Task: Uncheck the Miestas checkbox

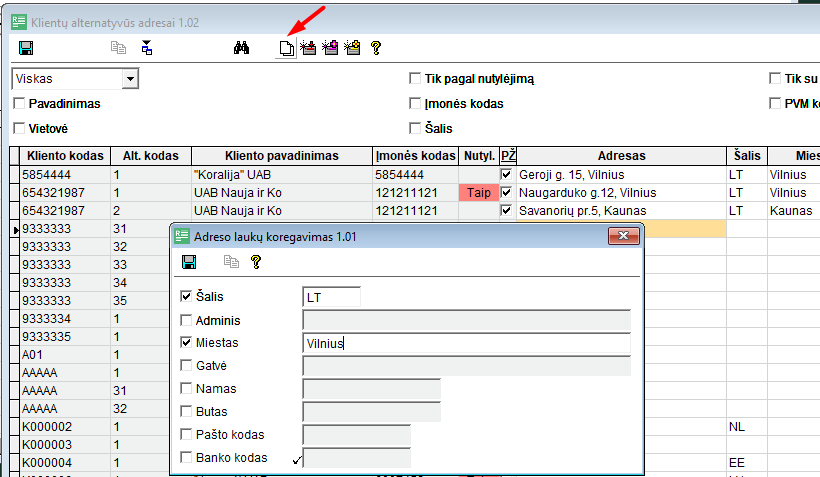Action: coord(186,342)
